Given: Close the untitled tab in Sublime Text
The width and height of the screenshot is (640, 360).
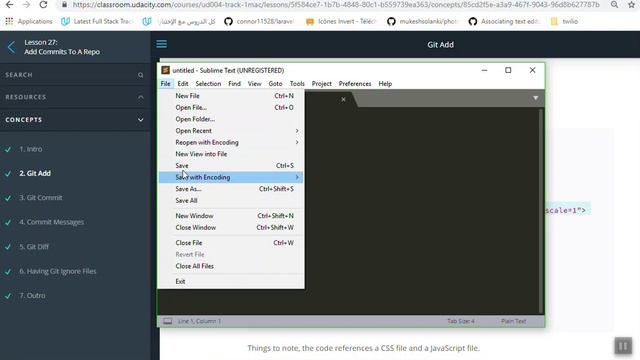Looking at the screenshot, I should (x=343, y=99).
